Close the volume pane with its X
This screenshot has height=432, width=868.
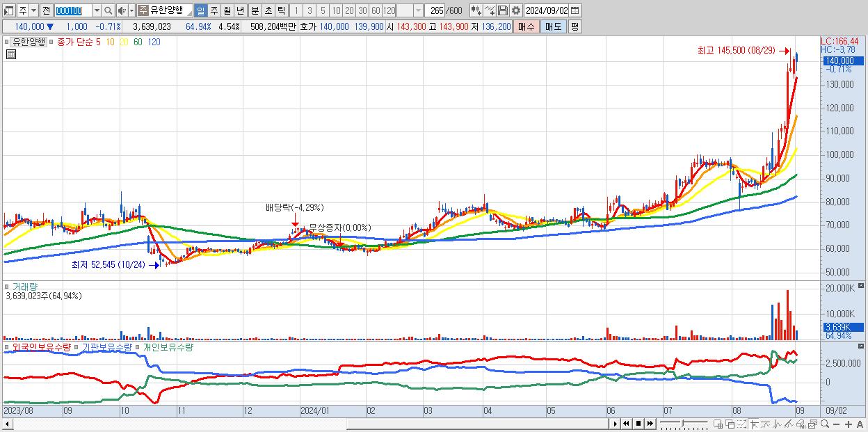coord(862,286)
